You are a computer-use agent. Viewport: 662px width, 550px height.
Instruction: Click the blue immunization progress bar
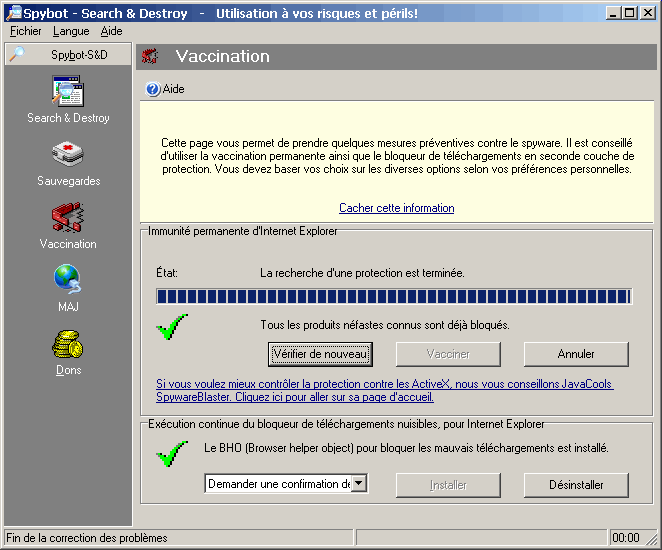tap(394, 296)
